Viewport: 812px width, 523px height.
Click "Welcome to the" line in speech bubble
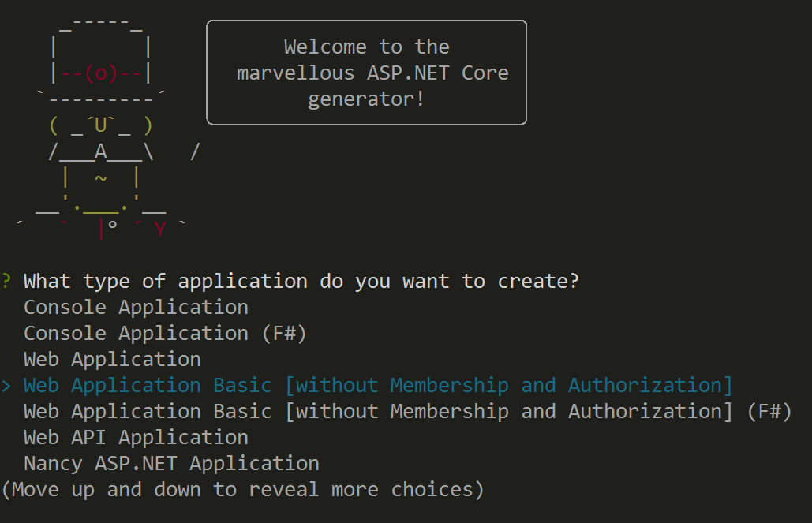click(x=366, y=47)
